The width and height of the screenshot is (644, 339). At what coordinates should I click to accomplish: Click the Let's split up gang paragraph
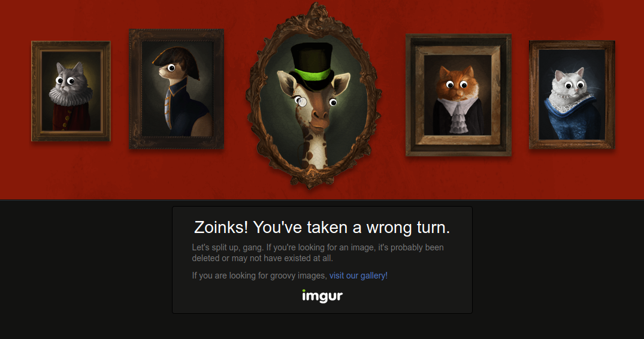[318, 253]
